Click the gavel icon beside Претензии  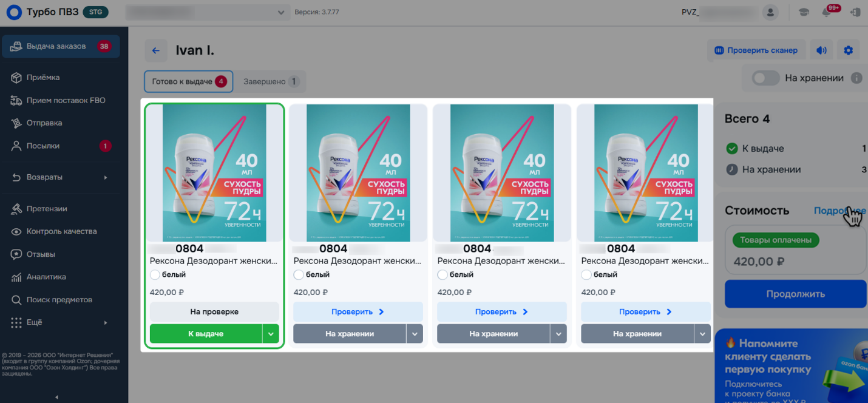click(x=16, y=209)
